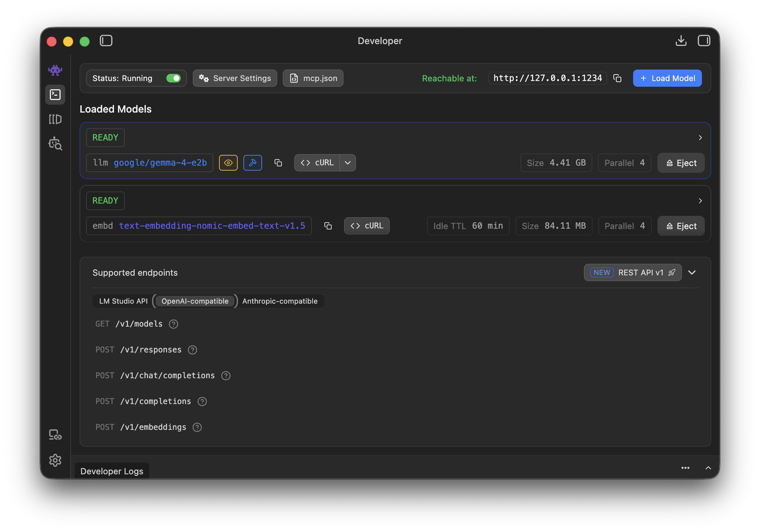Viewport: 760px width, 532px height.
Task: Toggle the server Status: Running switch
Action: click(x=174, y=78)
